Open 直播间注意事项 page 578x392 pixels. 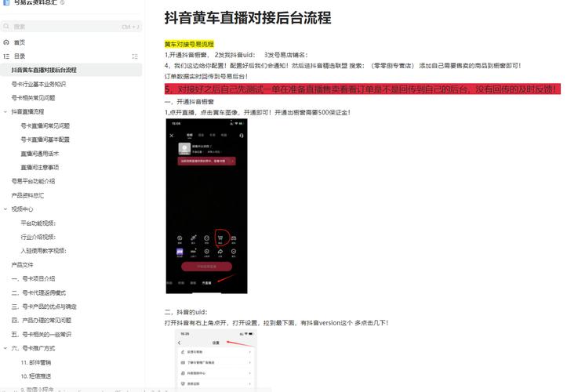point(40,167)
